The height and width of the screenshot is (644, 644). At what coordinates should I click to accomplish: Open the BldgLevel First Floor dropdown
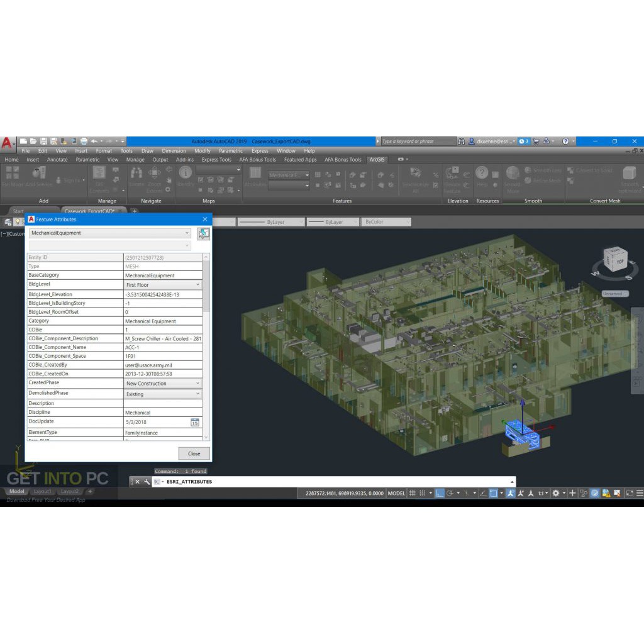point(197,285)
